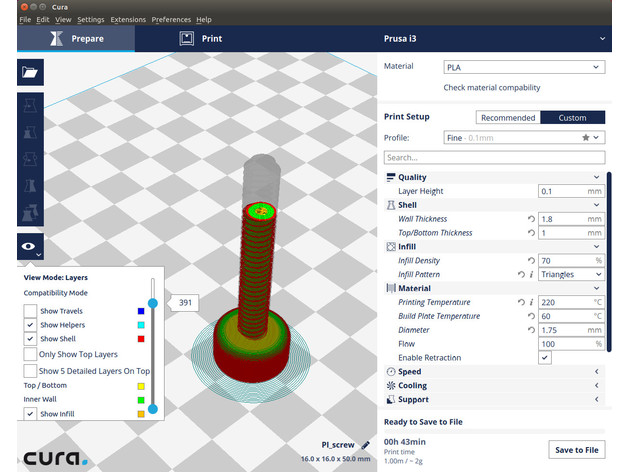This screenshot has width=628, height=472.
Task: Click the star icon in Profile field
Action: [x=586, y=138]
